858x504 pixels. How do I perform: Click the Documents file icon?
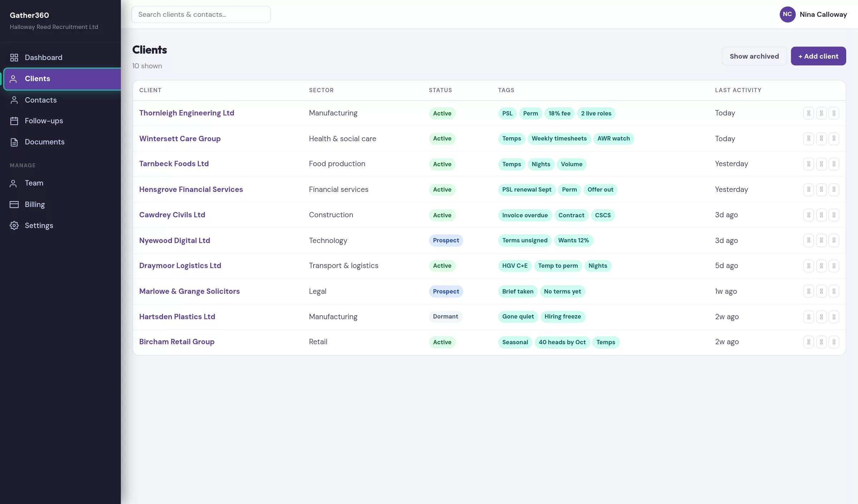pos(14,142)
